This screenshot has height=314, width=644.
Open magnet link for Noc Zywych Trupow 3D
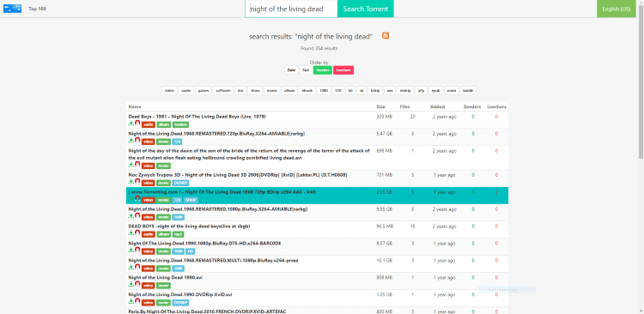(x=137, y=181)
